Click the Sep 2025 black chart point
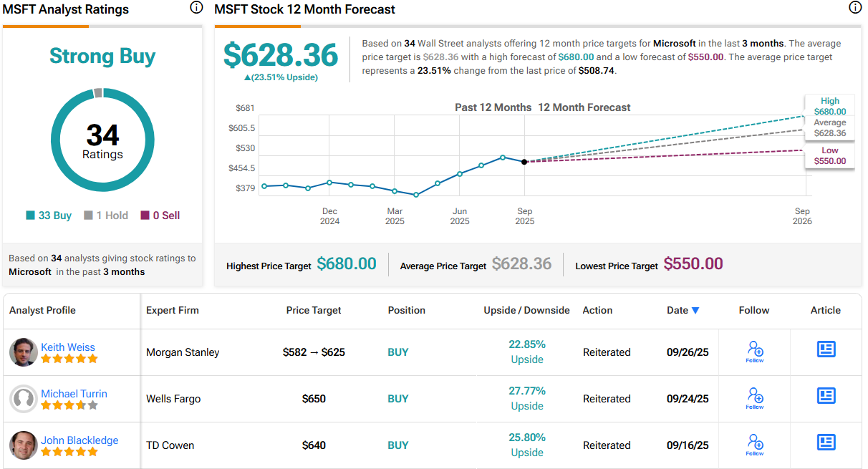Image resolution: width=868 pixels, height=469 pixels. click(x=524, y=162)
